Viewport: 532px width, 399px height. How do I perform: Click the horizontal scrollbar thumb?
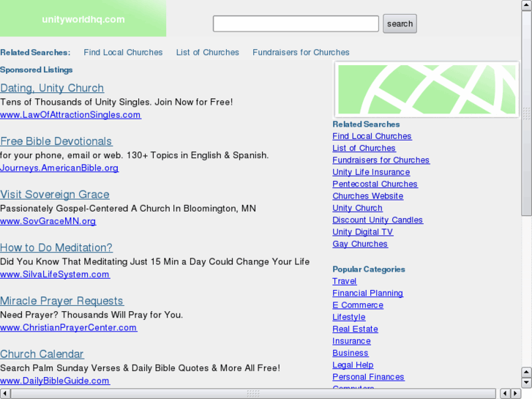pos(253,394)
